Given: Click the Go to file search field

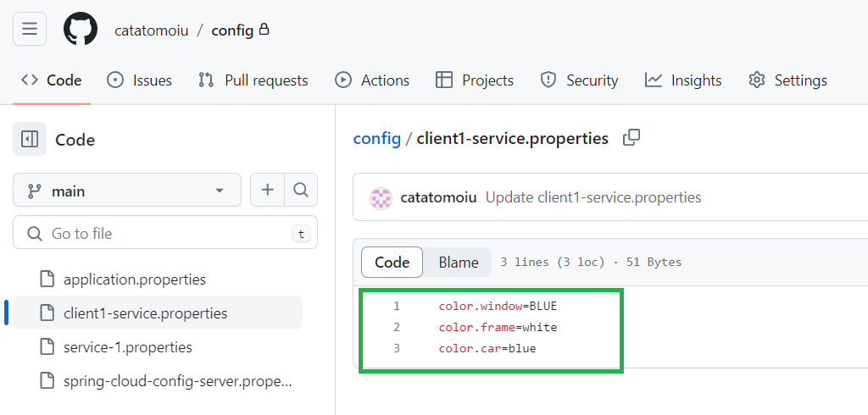Looking at the screenshot, I should [165, 234].
